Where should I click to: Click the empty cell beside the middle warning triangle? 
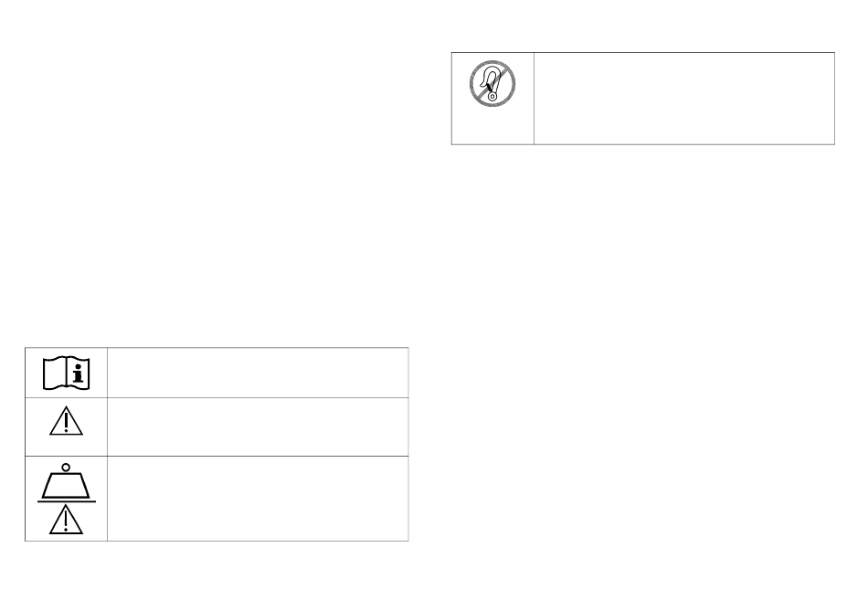click(x=258, y=426)
